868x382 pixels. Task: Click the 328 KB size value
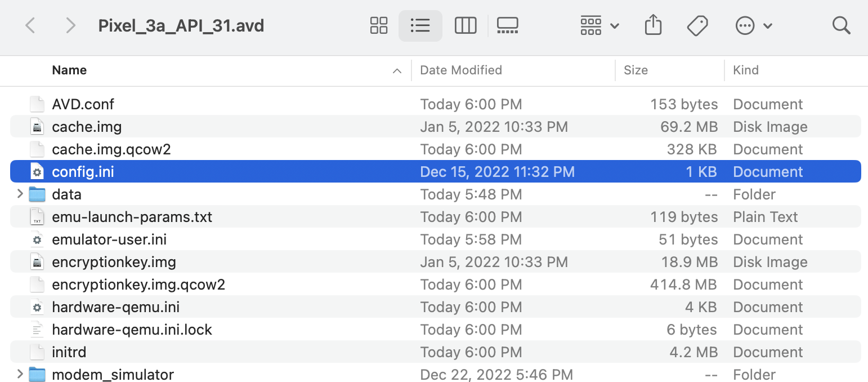pyautogui.click(x=692, y=149)
